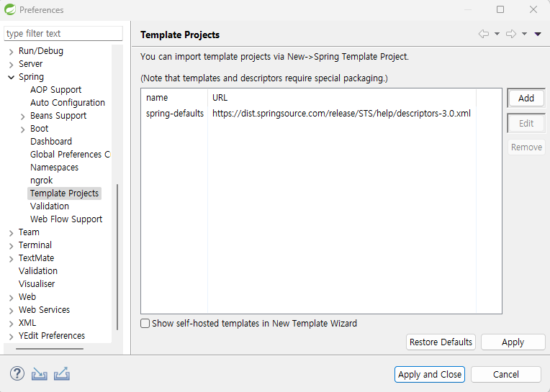Select Template Projects in tree
The image size is (550, 392).
pyautogui.click(x=64, y=193)
